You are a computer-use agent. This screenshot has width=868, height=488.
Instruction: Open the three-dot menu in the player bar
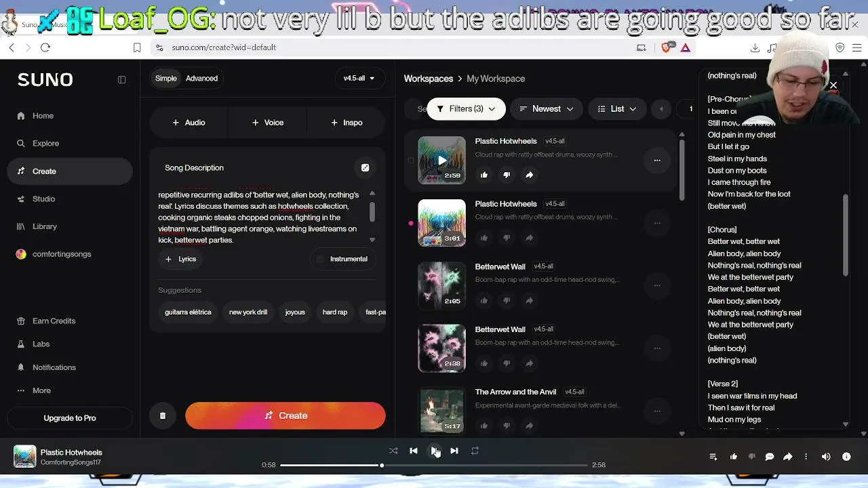click(806, 457)
